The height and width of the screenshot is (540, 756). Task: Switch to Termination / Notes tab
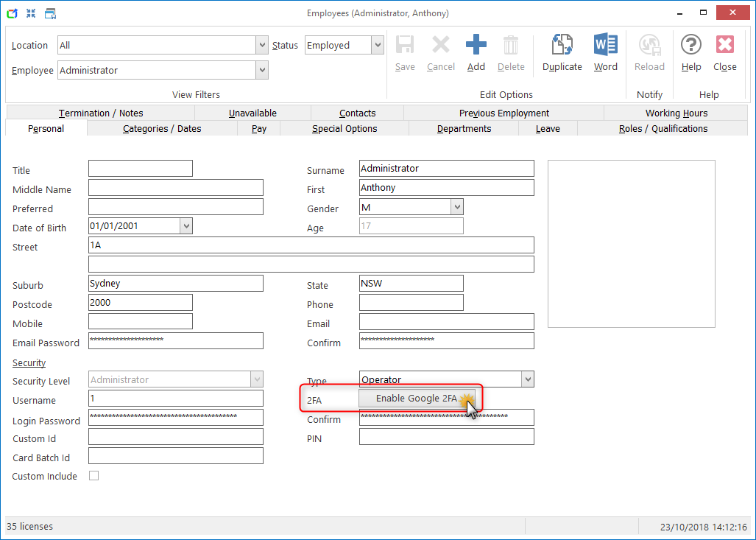click(101, 113)
